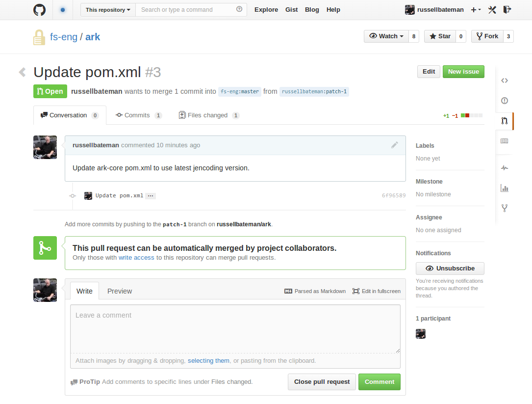Open the Pull Requests sidebar icon
This screenshot has width=532, height=404.
pos(505,121)
